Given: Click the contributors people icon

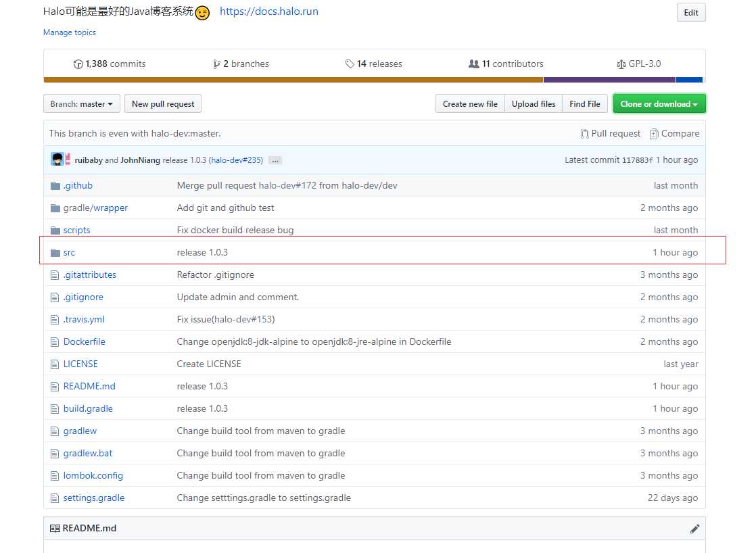Looking at the screenshot, I should coord(474,64).
